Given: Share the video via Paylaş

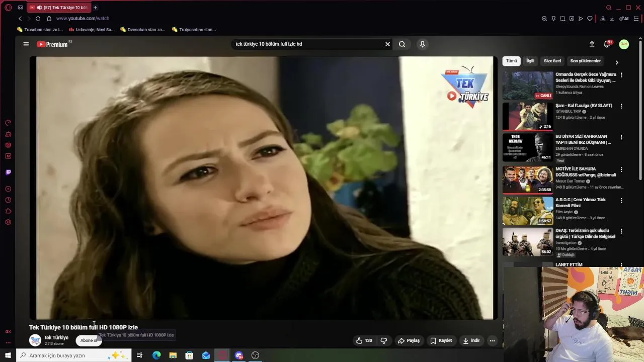Looking at the screenshot, I should point(409,340).
